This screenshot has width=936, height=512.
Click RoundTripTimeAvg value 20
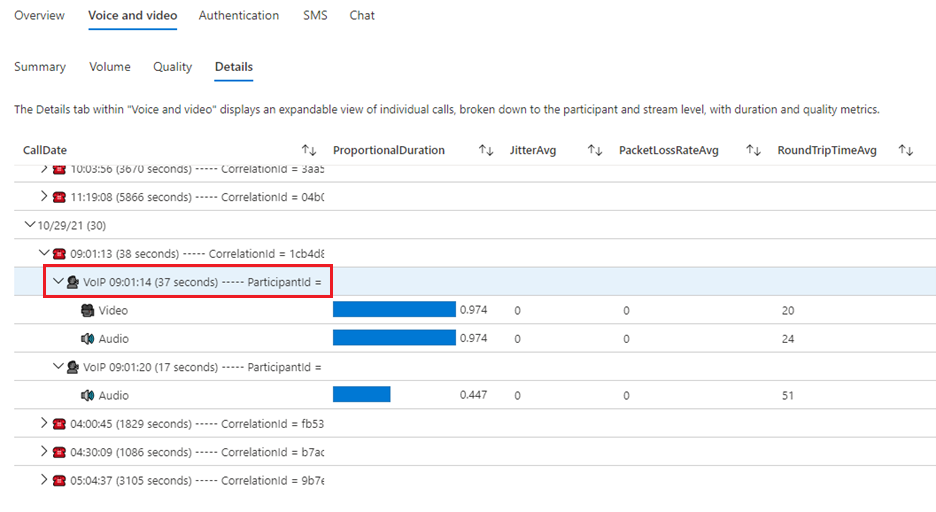point(788,310)
